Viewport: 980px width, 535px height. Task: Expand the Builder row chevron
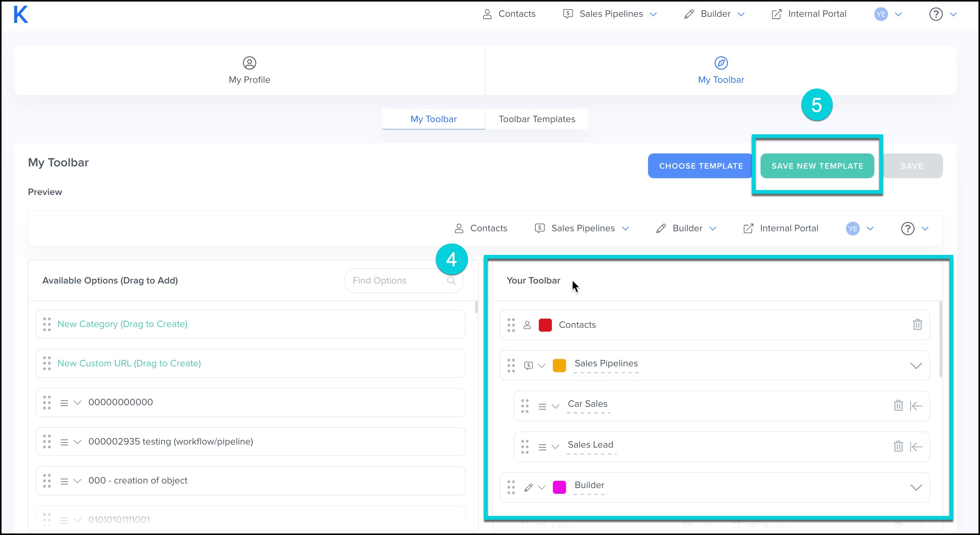coord(916,487)
